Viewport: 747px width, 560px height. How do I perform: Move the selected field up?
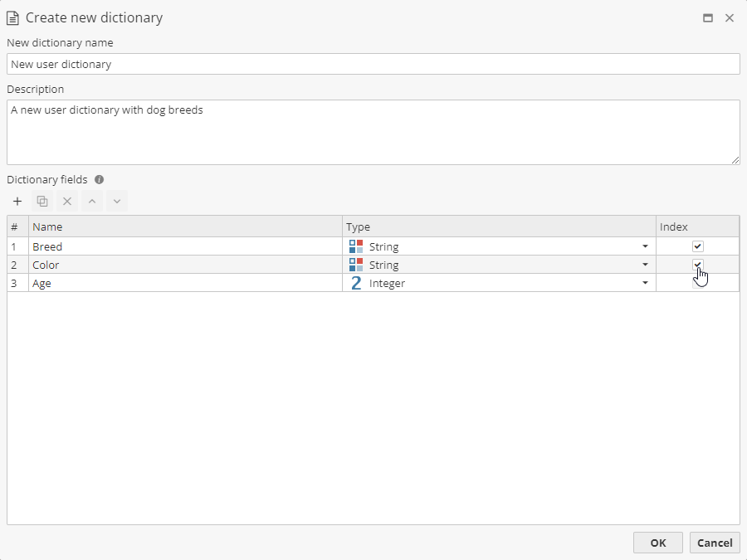point(91,201)
